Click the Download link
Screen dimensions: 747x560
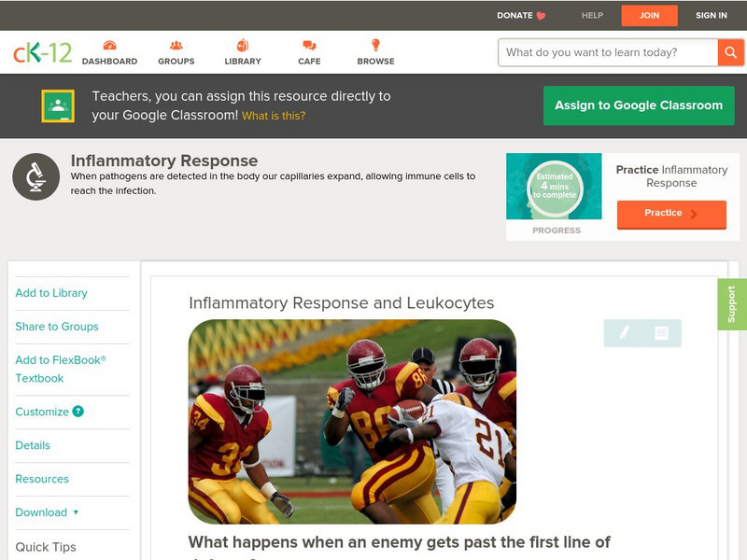41,512
